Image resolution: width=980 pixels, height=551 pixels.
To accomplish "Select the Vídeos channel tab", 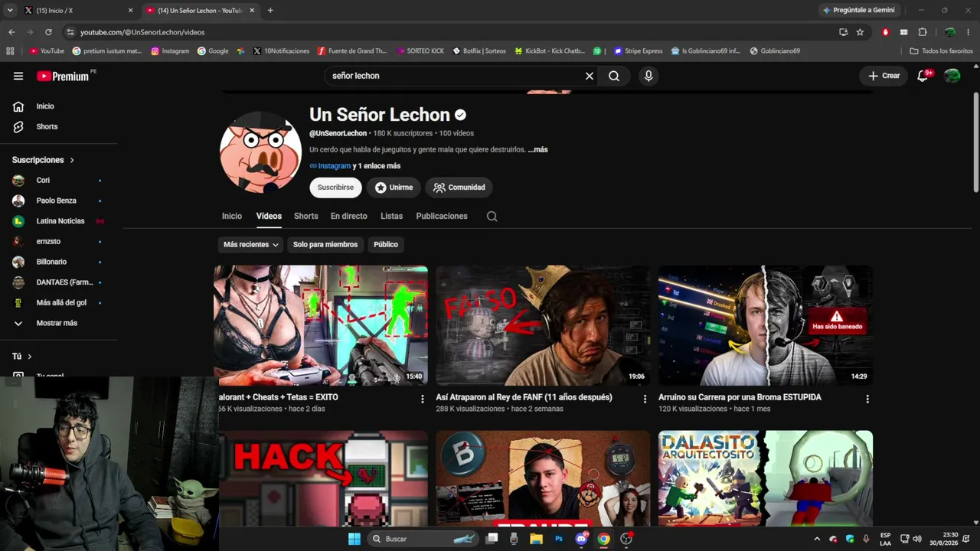I will (269, 217).
